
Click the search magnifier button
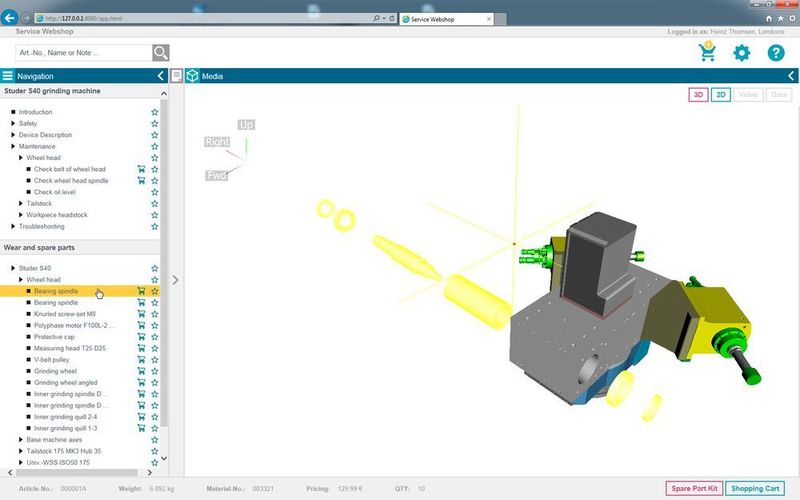point(160,53)
